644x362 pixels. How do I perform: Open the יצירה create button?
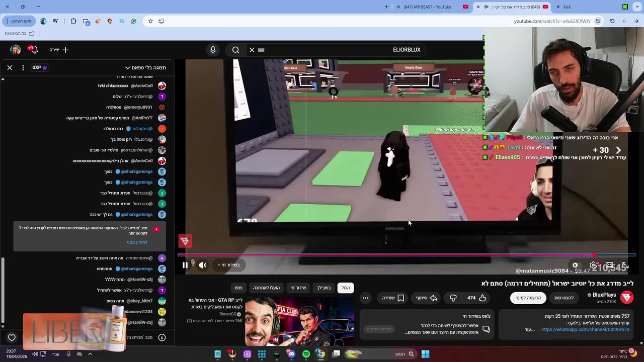pos(59,50)
